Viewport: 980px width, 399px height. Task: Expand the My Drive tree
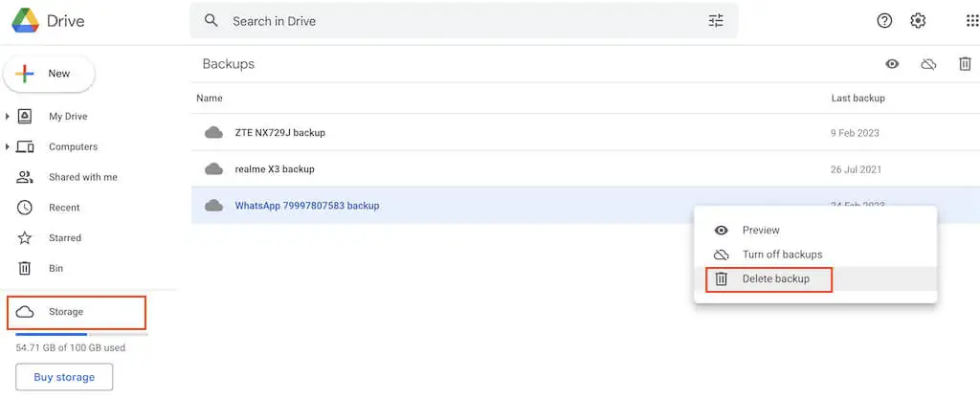click(8, 117)
